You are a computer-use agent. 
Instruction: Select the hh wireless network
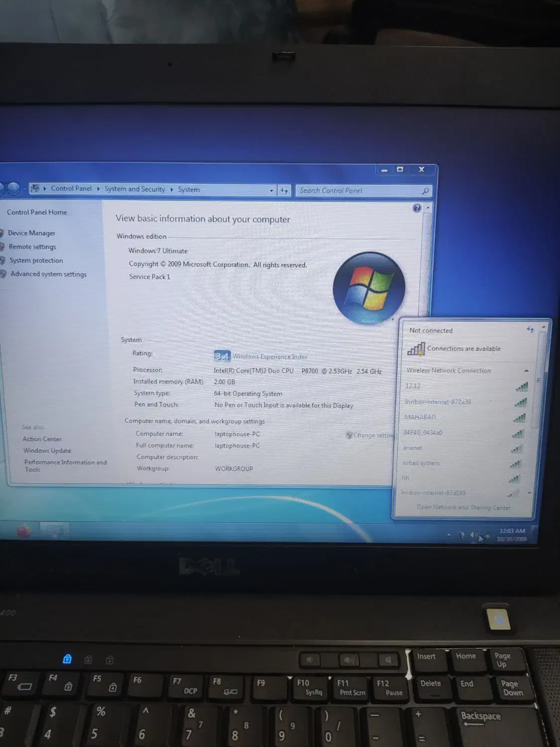click(461, 478)
